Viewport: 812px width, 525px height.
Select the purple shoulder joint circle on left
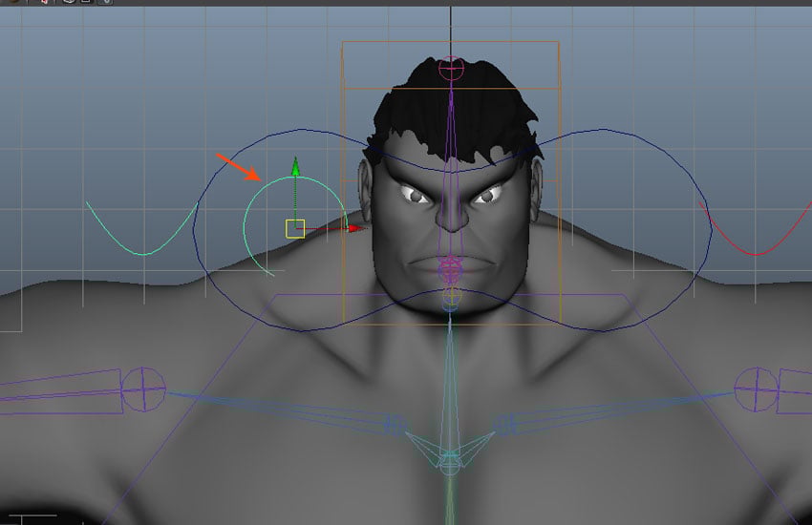point(143,388)
